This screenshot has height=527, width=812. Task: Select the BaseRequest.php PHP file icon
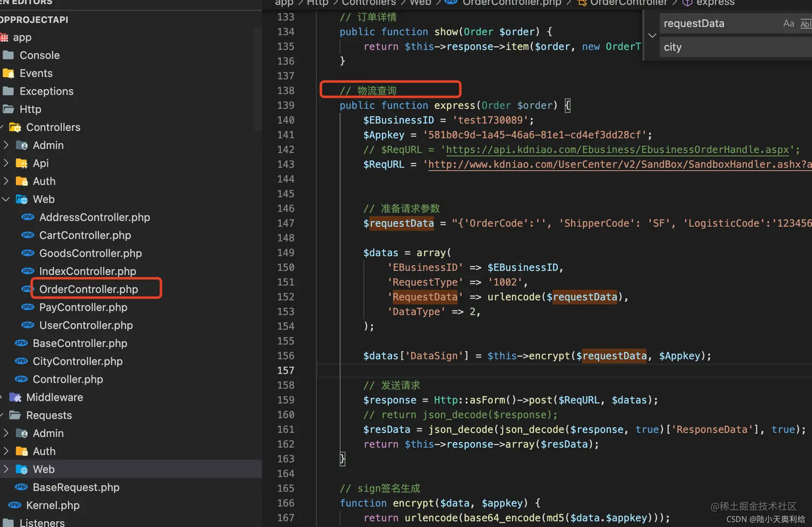tap(21, 487)
